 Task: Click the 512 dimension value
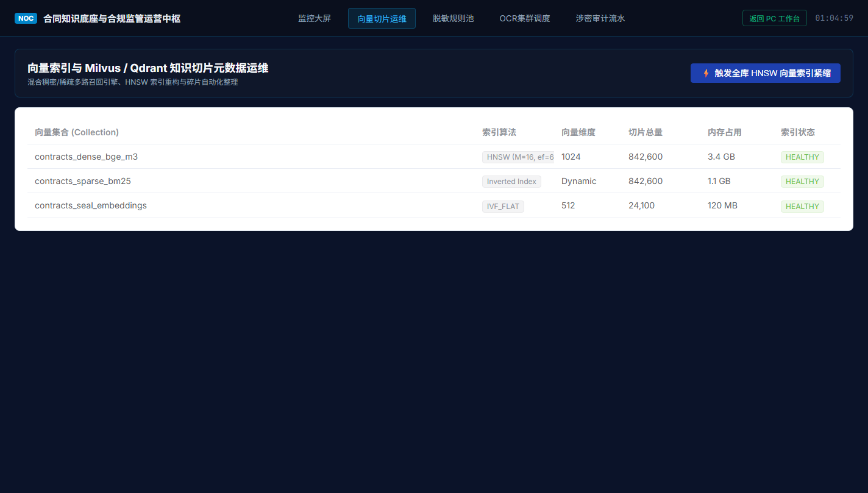pyautogui.click(x=568, y=205)
